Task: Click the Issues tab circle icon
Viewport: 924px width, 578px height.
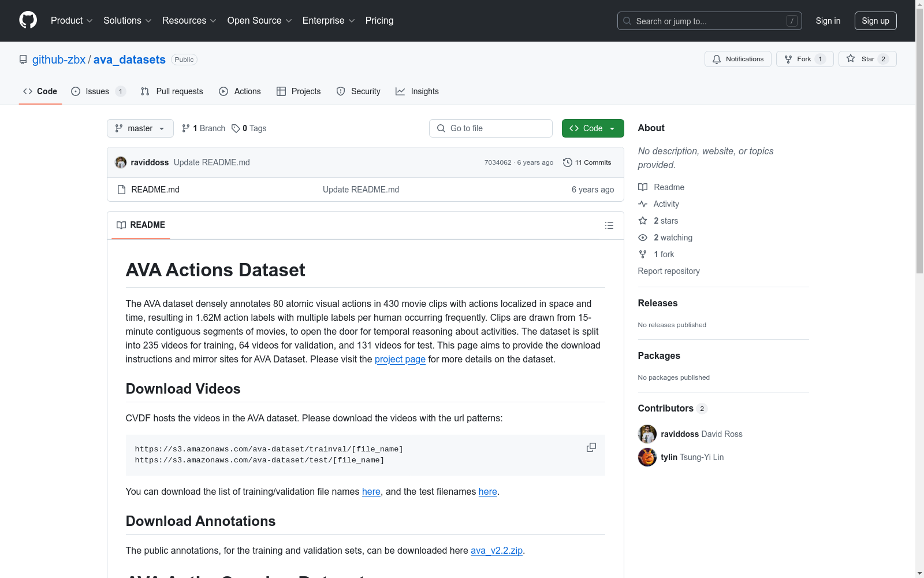Action: (x=76, y=91)
